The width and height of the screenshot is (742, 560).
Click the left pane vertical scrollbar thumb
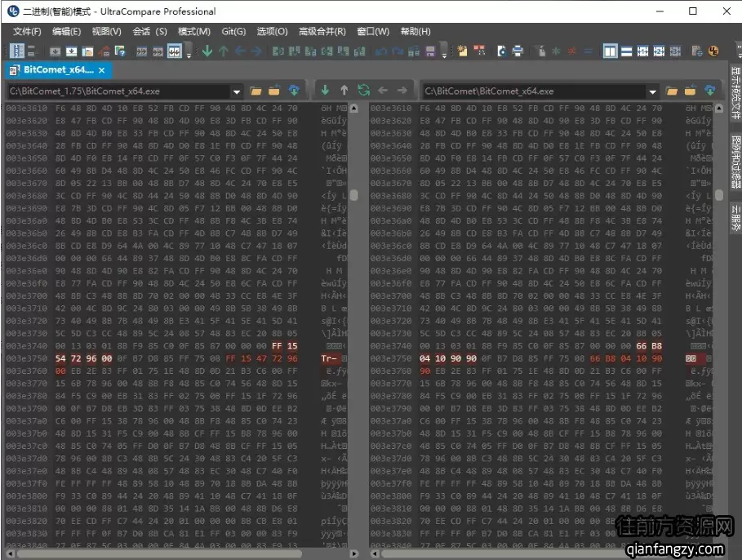pyautogui.click(x=353, y=195)
